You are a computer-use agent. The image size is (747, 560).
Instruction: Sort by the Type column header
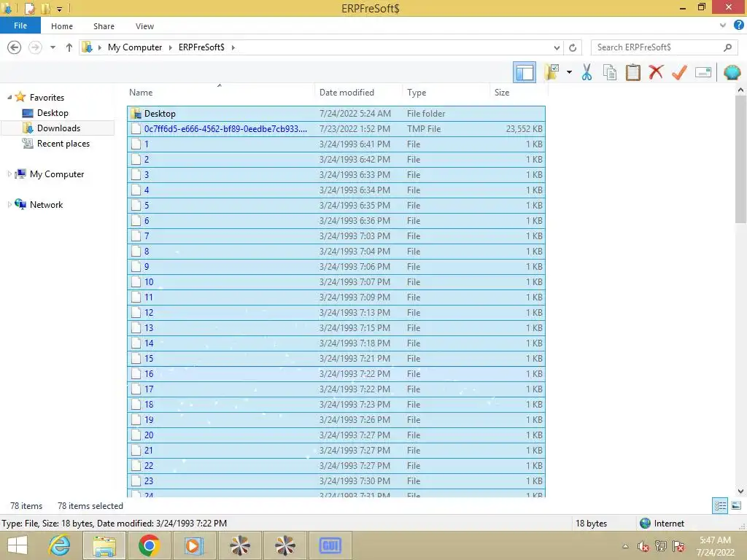tap(417, 93)
